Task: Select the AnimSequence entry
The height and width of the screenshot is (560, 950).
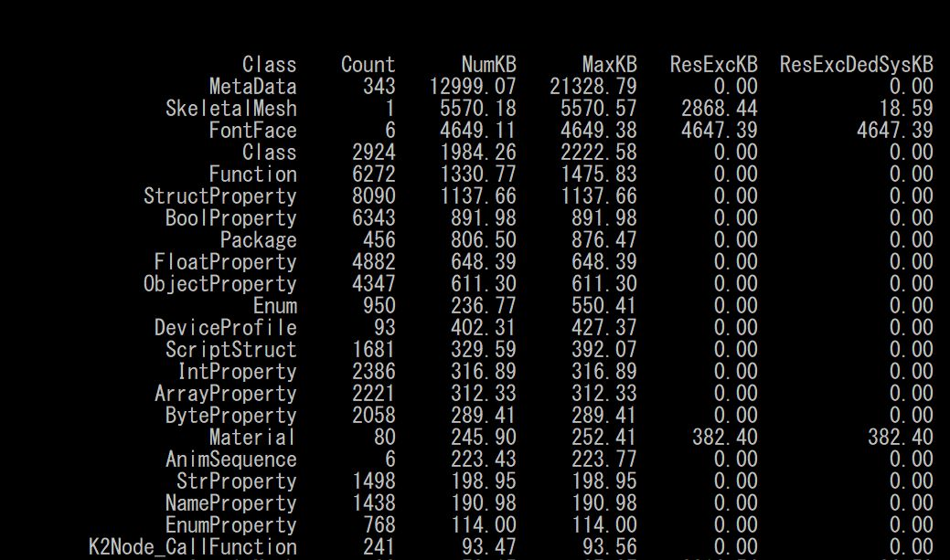Action: [240, 460]
